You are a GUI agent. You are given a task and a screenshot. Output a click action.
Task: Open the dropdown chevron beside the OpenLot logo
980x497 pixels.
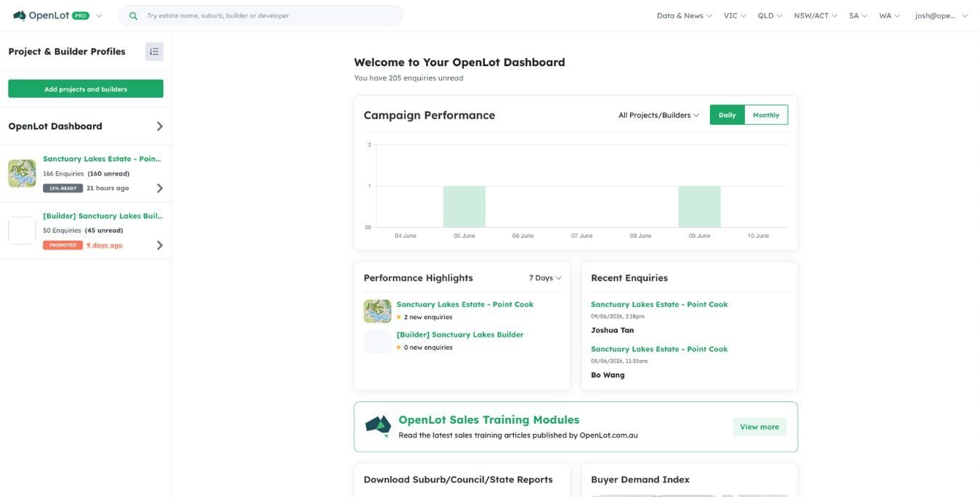click(x=99, y=16)
